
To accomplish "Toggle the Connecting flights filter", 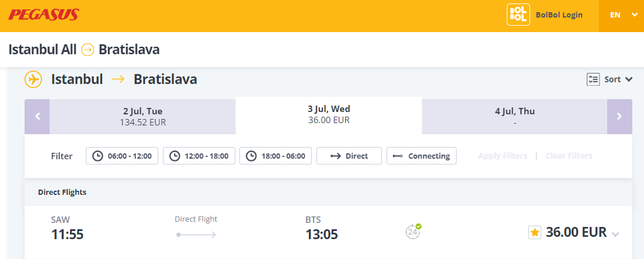I will [x=422, y=156].
